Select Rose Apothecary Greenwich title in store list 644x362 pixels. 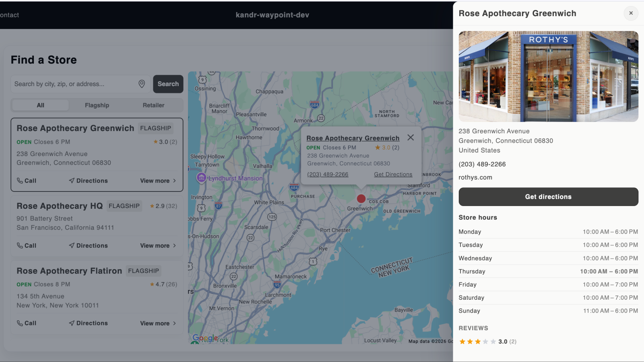tap(75, 128)
